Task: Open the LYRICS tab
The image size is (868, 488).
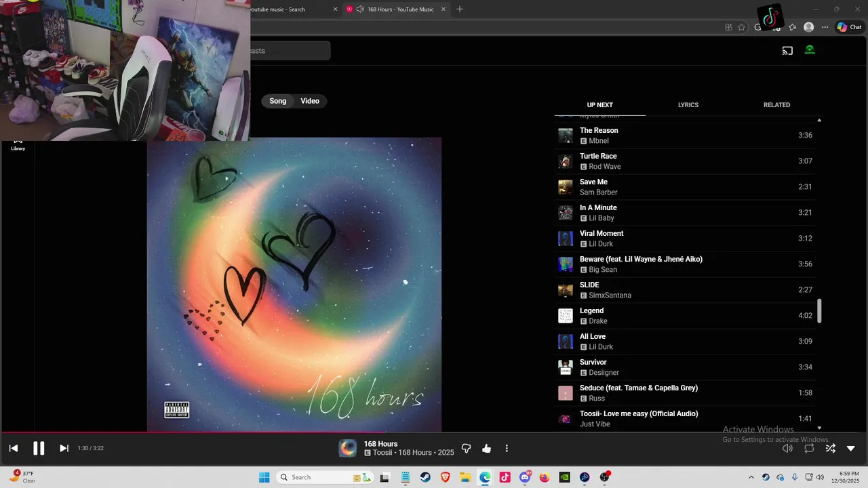Action: tap(688, 105)
